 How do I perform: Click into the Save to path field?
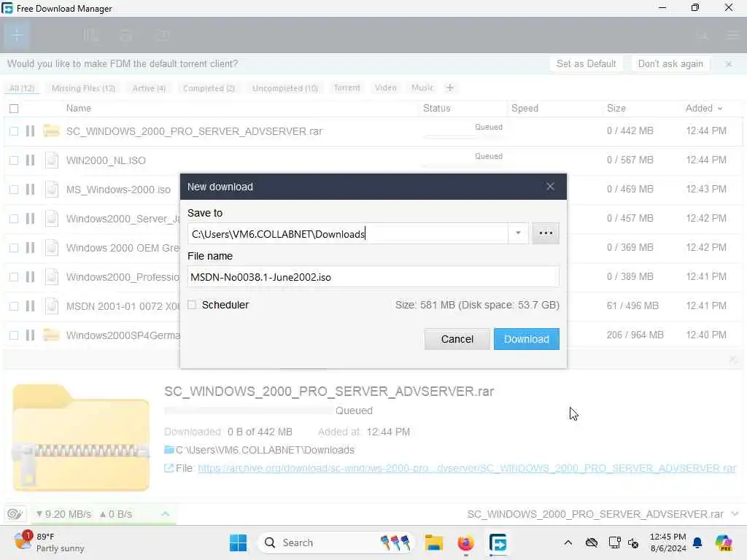coord(348,233)
